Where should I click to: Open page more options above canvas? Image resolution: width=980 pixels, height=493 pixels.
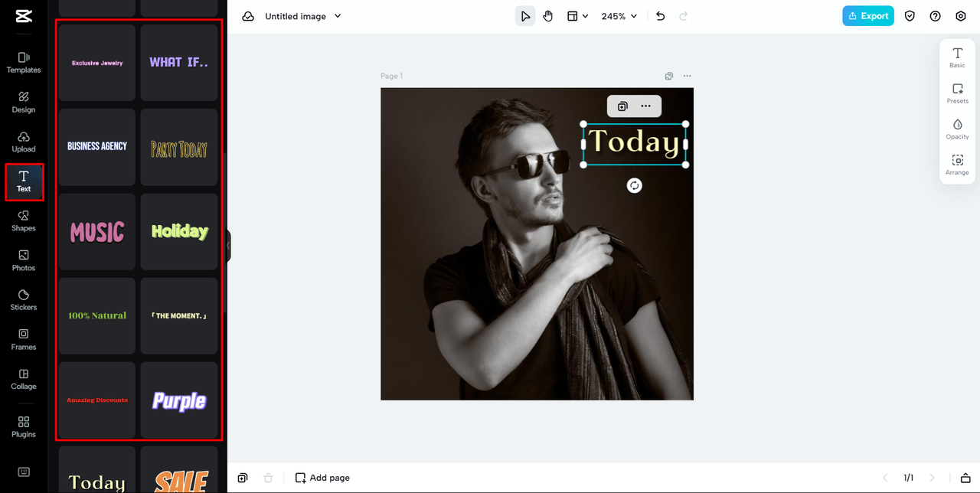[687, 76]
